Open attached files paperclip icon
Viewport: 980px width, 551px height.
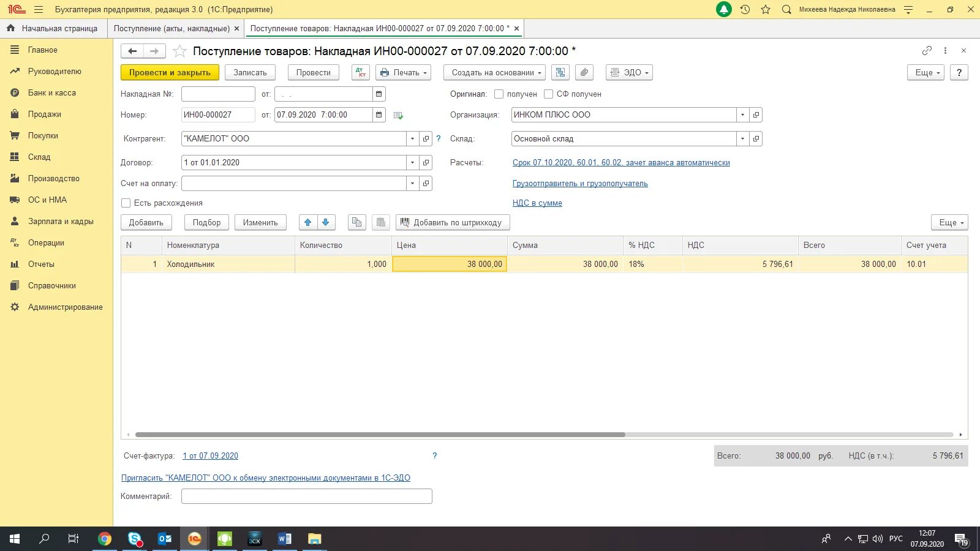(x=584, y=72)
